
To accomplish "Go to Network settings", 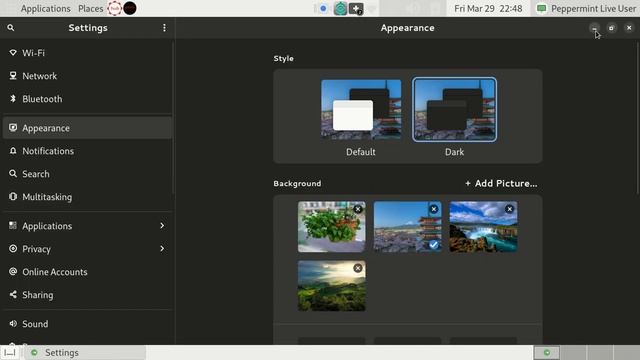I will (87, 76).
